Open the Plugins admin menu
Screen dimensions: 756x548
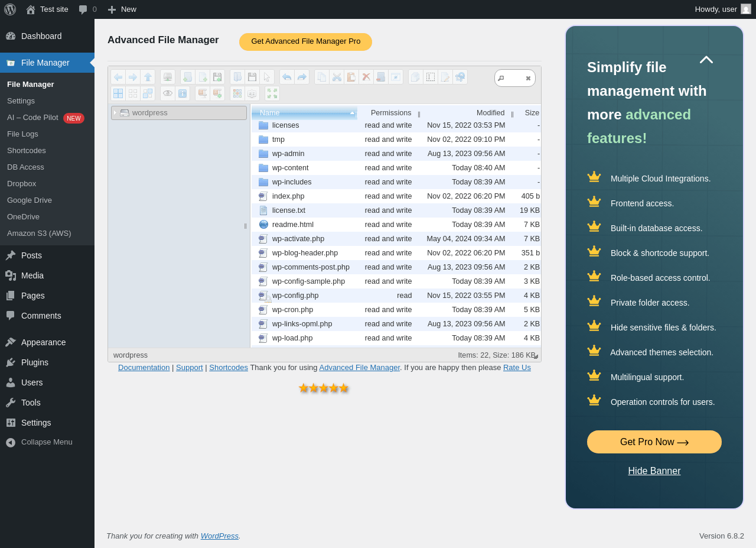47,362
